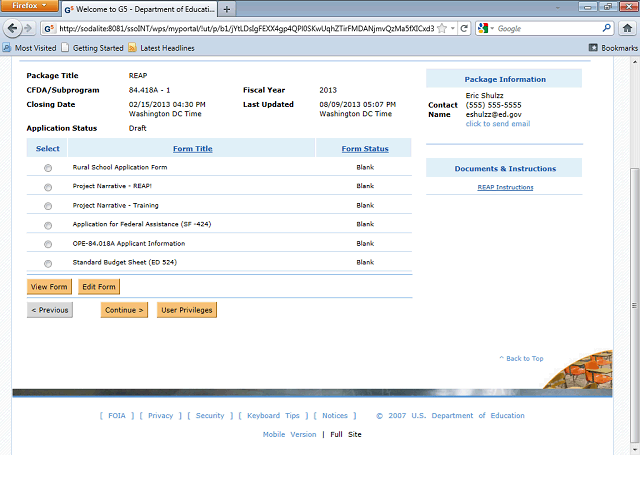Image resolution: width=640 pixels, height=480 pixels.
Task: Switch to Mobile Version link
Action: pos(289,434)
